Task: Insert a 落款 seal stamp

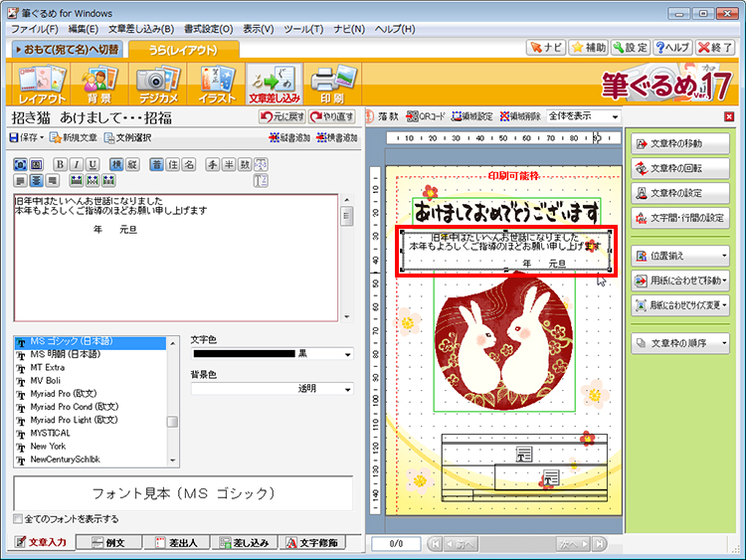Action: point(383,116)
